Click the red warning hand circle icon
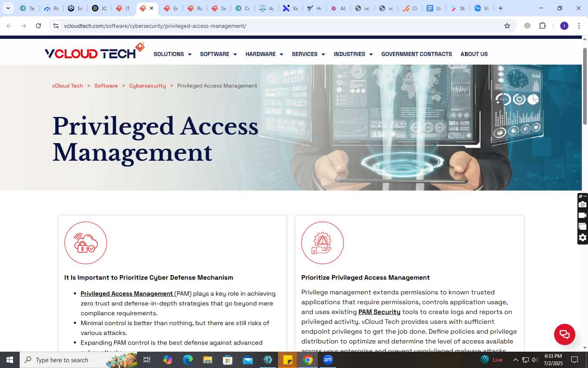Viewport: 588px width, 368px height. (323, 243)
